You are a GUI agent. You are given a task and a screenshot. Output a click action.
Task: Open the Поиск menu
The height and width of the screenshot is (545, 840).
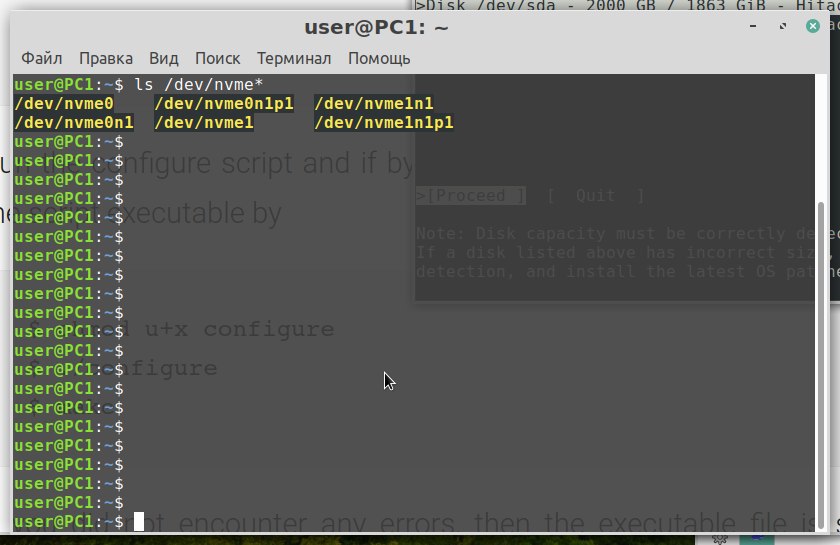217,58
